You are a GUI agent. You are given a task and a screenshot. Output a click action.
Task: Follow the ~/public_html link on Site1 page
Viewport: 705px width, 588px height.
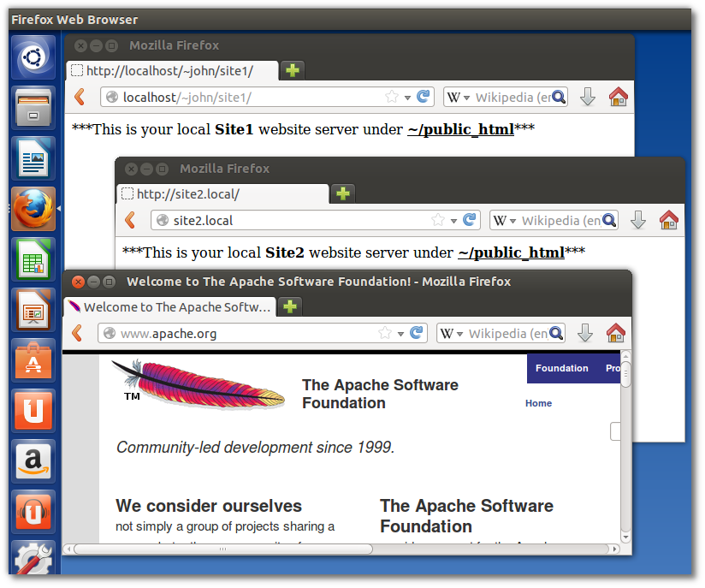point(461,129)
